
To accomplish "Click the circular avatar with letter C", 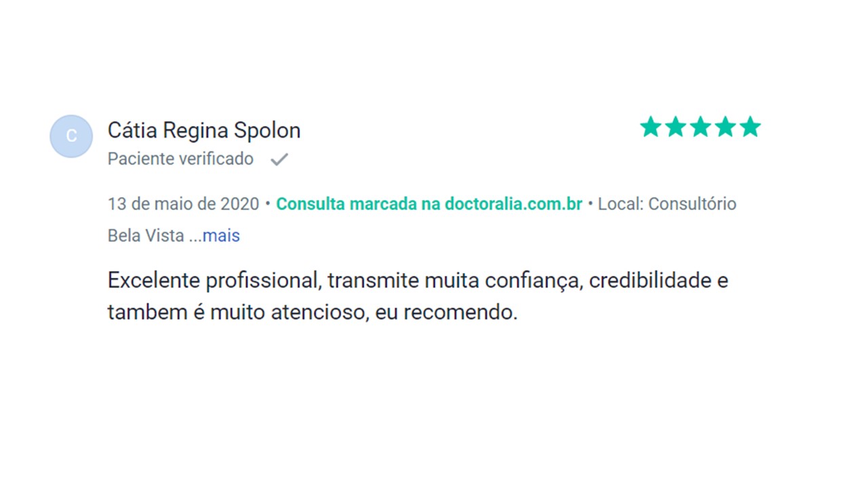I will pos(71,136).
